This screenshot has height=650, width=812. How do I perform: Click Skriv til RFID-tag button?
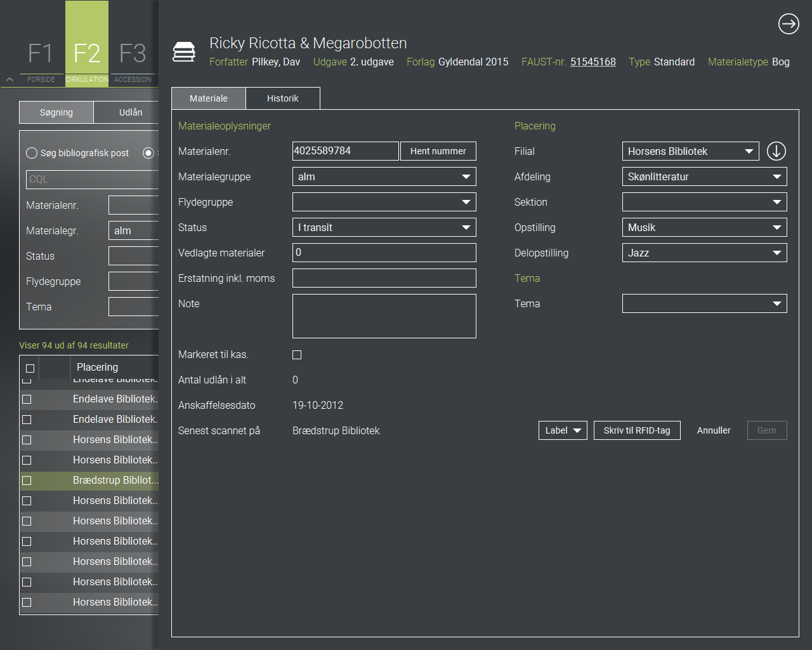click(637, 430)
